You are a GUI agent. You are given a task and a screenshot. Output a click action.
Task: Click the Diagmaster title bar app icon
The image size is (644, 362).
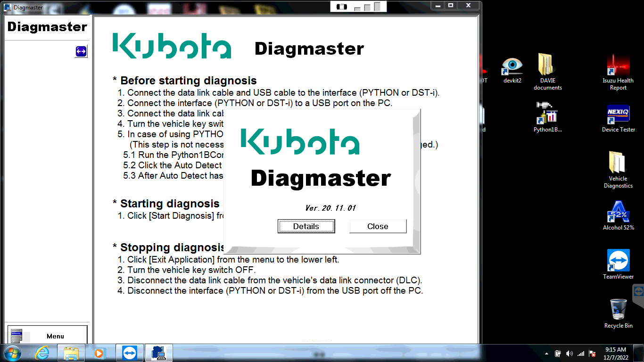coord(8,7)
